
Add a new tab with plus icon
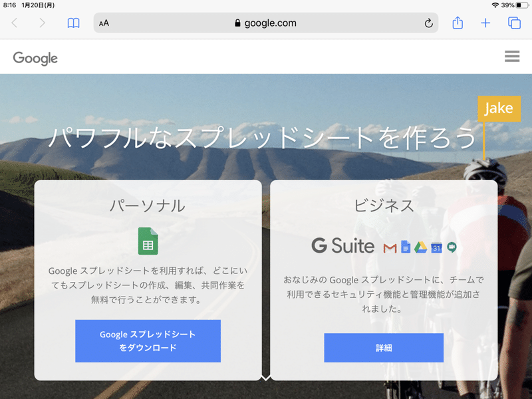coord(485,23)
